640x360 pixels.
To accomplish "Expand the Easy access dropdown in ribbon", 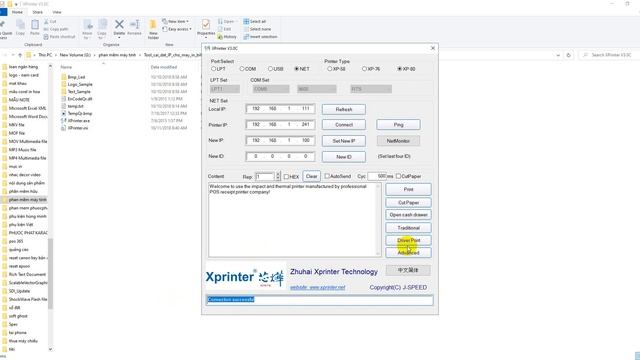I will tap(177, 29).
